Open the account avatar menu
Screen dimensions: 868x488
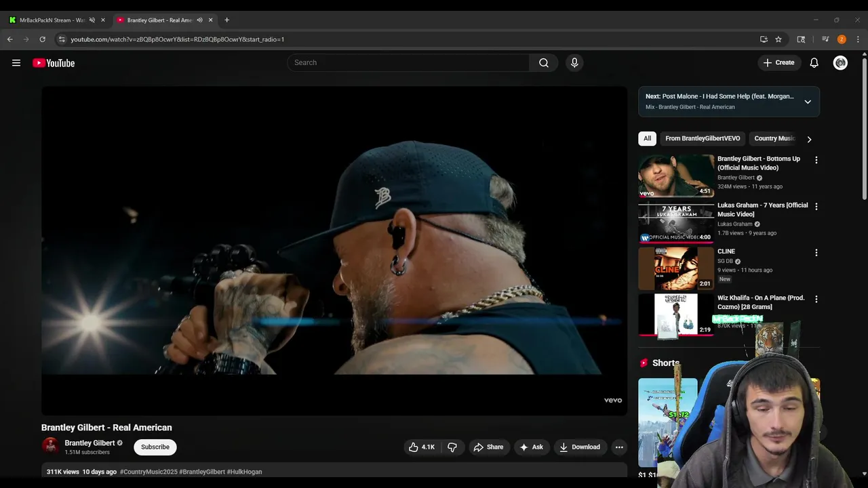click(x=840, y=63)
